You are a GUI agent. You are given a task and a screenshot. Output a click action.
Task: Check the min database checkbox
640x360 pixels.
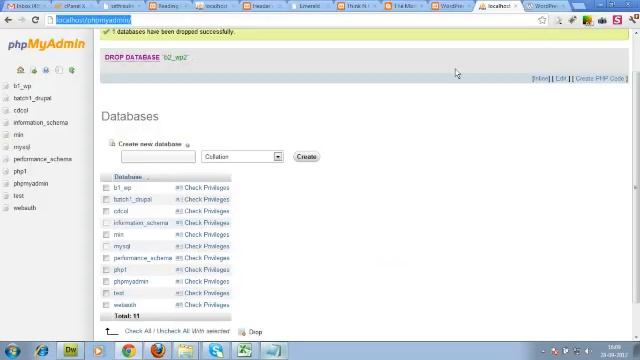pos(106,235)
